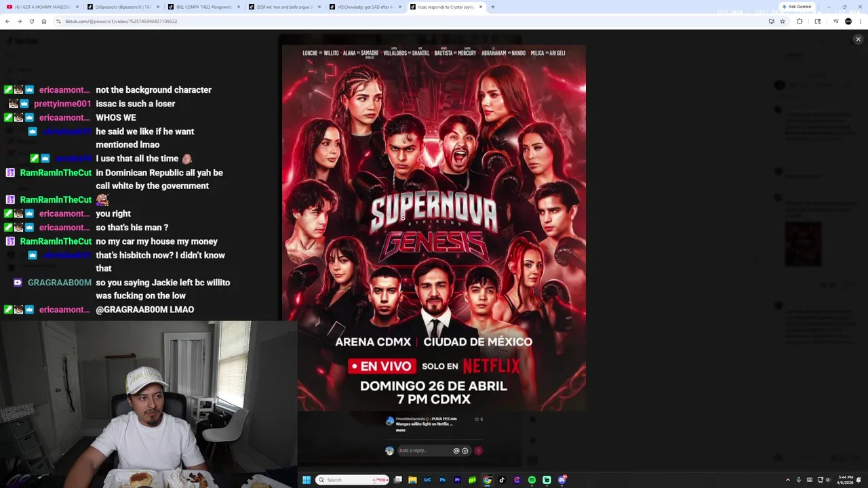Open the media controls icon in Chrome toolbar

coord(835,21)
